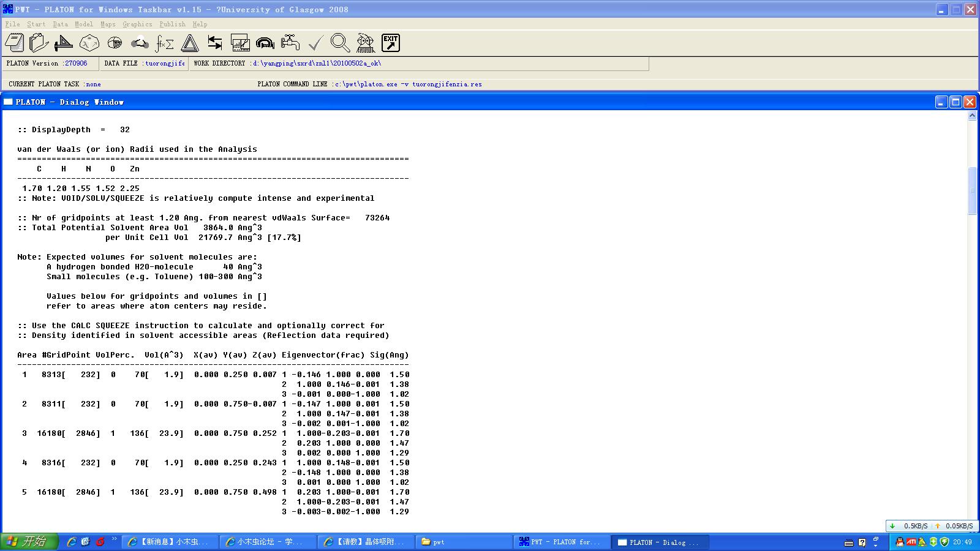Switch to the 新消息 browser taskbar window
Image resolution: width=980 pixels, height=551 pixels.
[170, 542]
